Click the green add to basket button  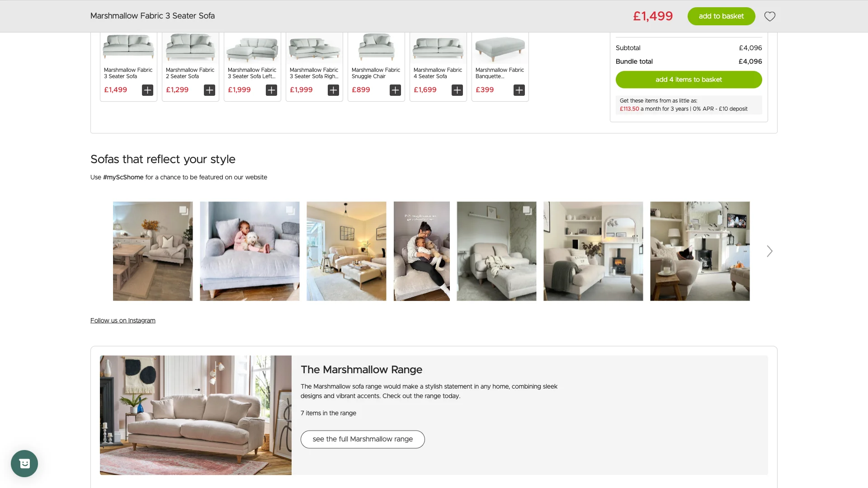(x=721, y=16)
